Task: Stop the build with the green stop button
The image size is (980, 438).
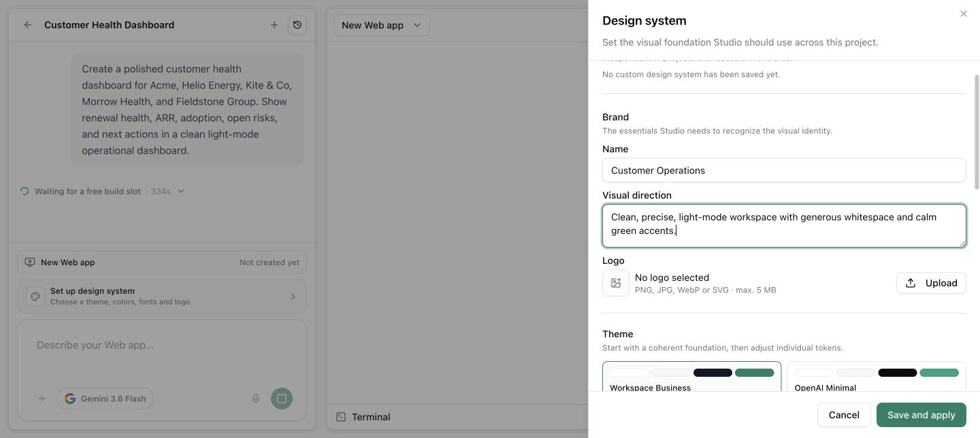Action: [x=282, y=399]
